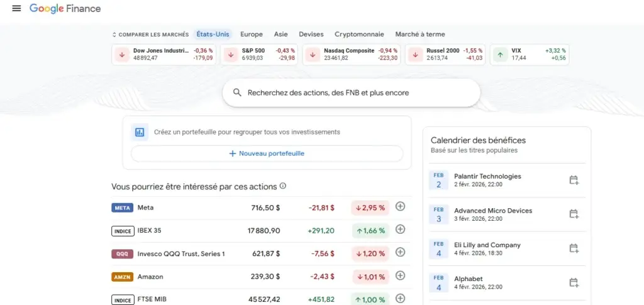Screen dimensions: 644x305
Task: Click the Nouveau portefeuille button
Action: coord(267,153)
